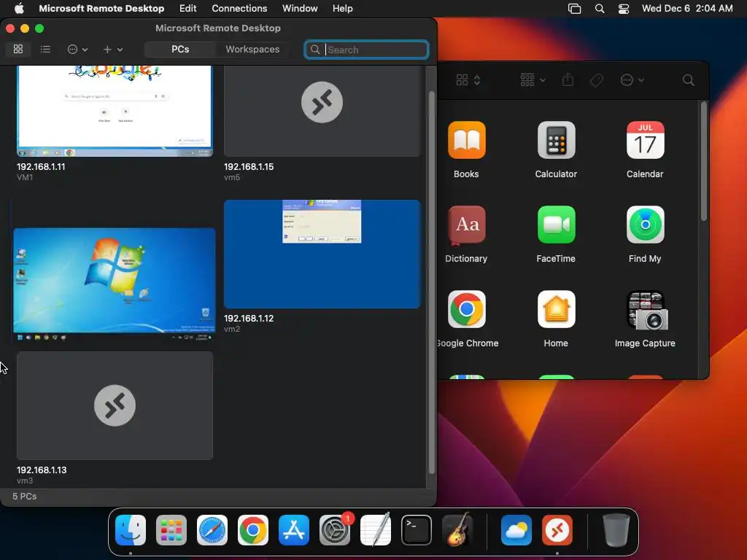Open the Microsoft Remote Desktop app menu
Image resolution: width=747 pixels, height=560 pixels.
[101, 8]
